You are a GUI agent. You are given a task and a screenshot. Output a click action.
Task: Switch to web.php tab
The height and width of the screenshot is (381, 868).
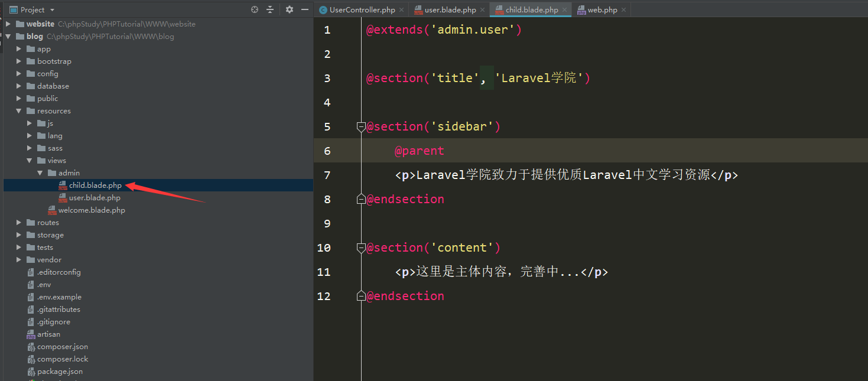coord(603,10)
